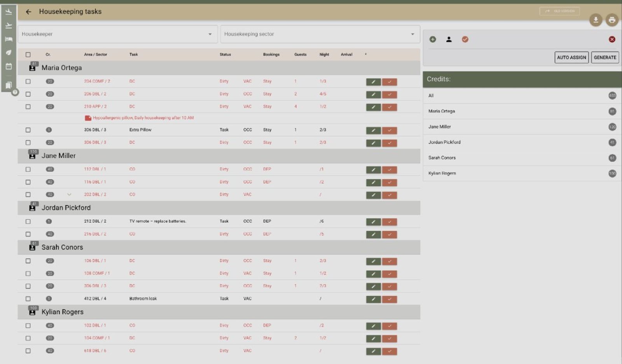
Task: Click the print icon in top bar
Action: coord(612,20)
